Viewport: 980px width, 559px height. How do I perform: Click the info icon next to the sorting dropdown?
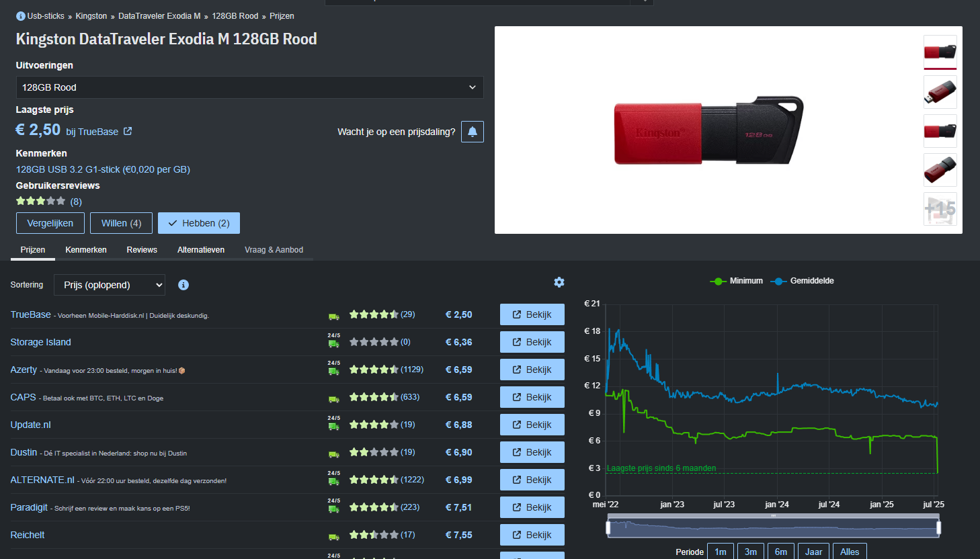point(183,285)
